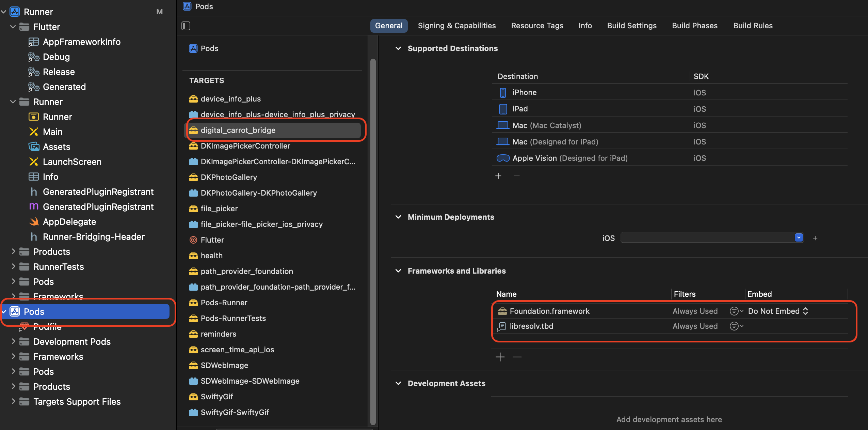Image resolution: width=868 pixels, height=430 pixels.
Task: Select the Foundation.framework row
Action: point(670,311)
